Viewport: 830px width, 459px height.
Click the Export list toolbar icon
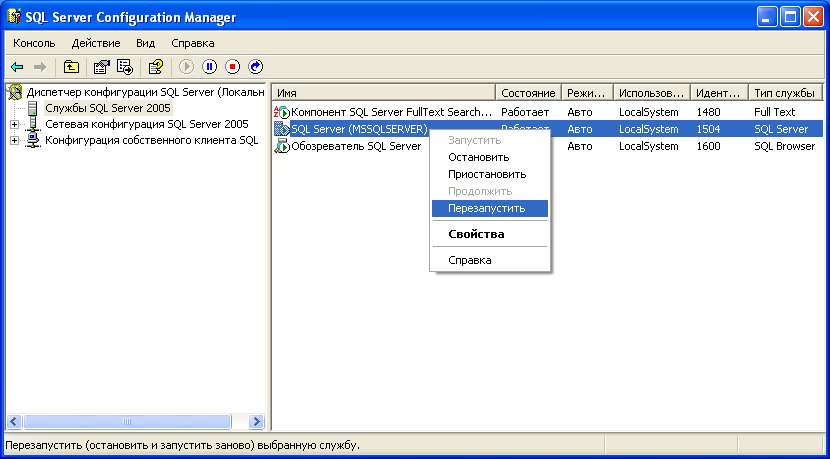point(125,67)
